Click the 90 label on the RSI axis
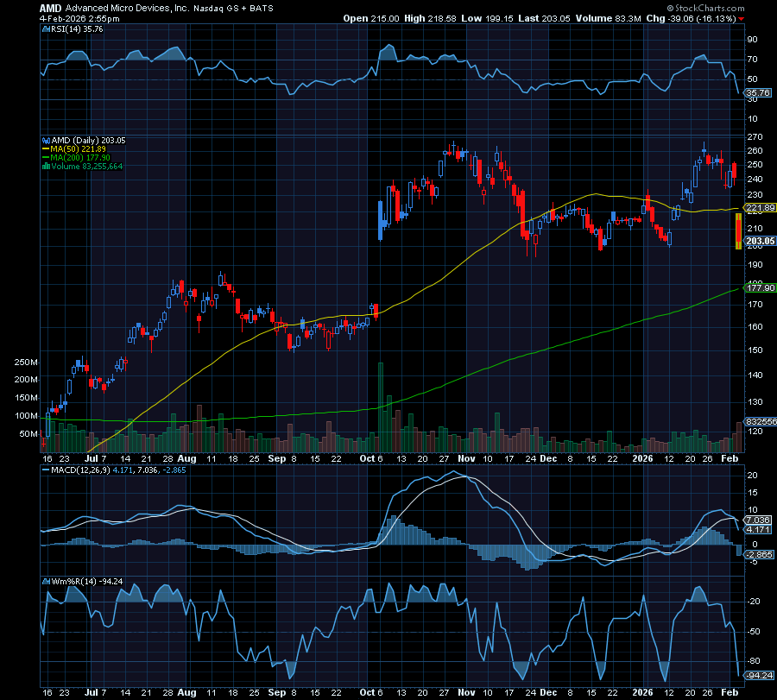Viewport: 777px width, 700px height. [752, 40]
